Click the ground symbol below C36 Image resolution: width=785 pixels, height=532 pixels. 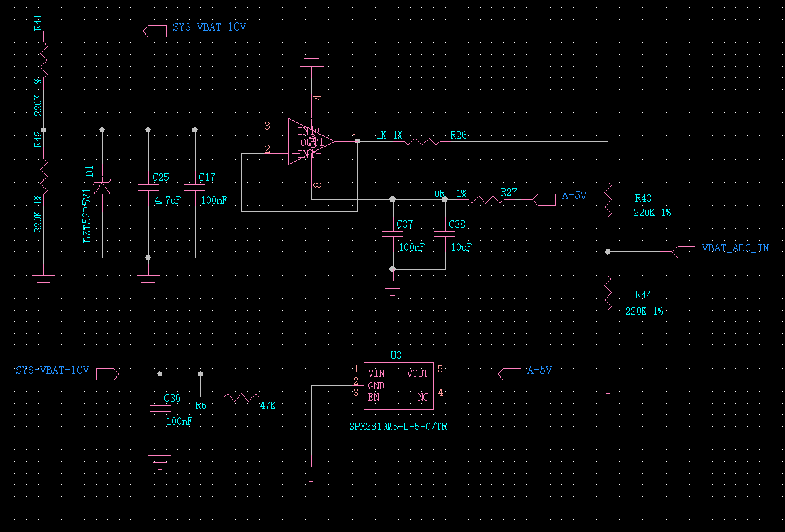point(159,462)
